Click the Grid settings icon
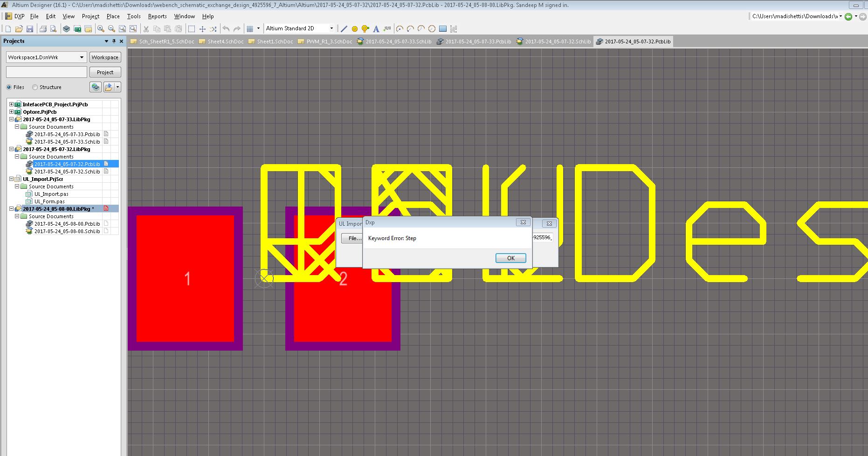Screen dimensions: 868x456 coord(250,29)
